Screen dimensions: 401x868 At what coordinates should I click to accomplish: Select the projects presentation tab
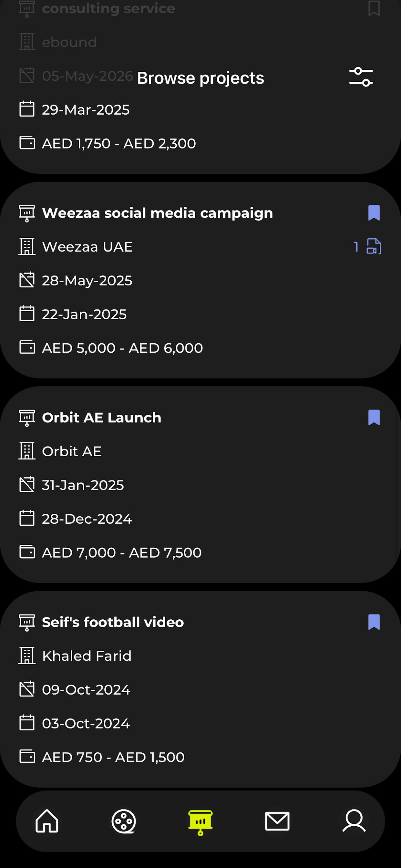pyautogui.click(x=200, y=822)
